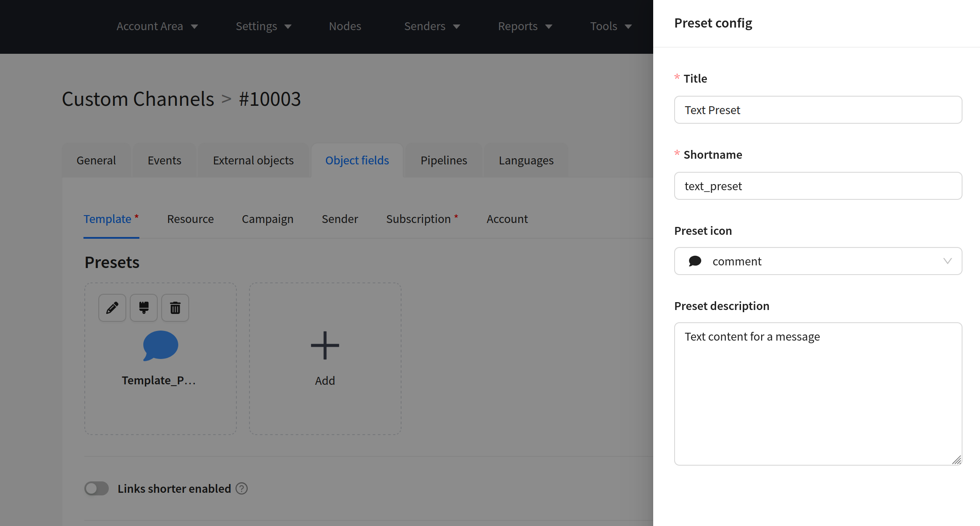Switch to the Pipelines tab
The image size is (980, 526).
point(444,160)
